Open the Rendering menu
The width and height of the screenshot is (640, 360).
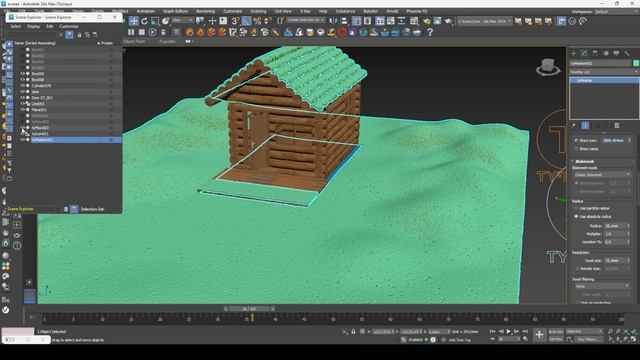205,11
